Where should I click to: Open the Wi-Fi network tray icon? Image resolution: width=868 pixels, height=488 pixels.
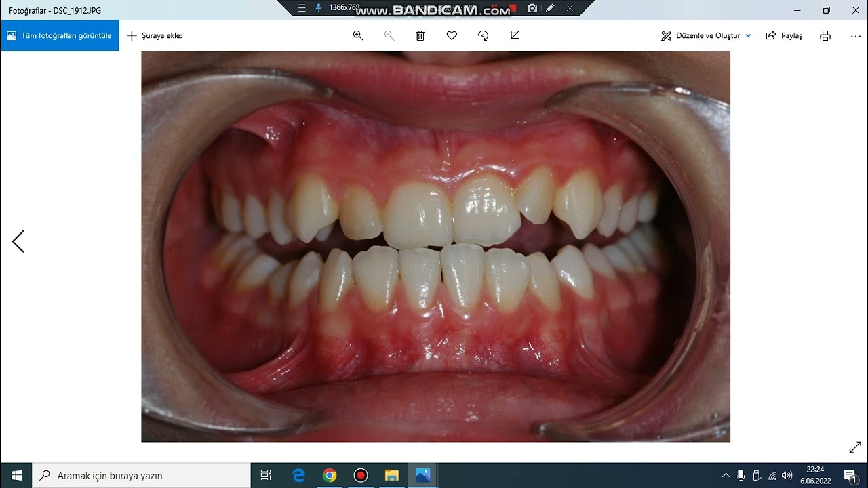tap(772, 476)
